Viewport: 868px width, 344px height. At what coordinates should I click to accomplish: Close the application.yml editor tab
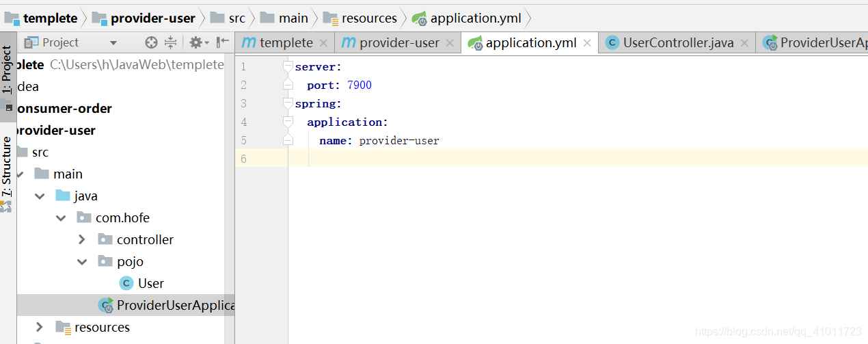[587, 43]
